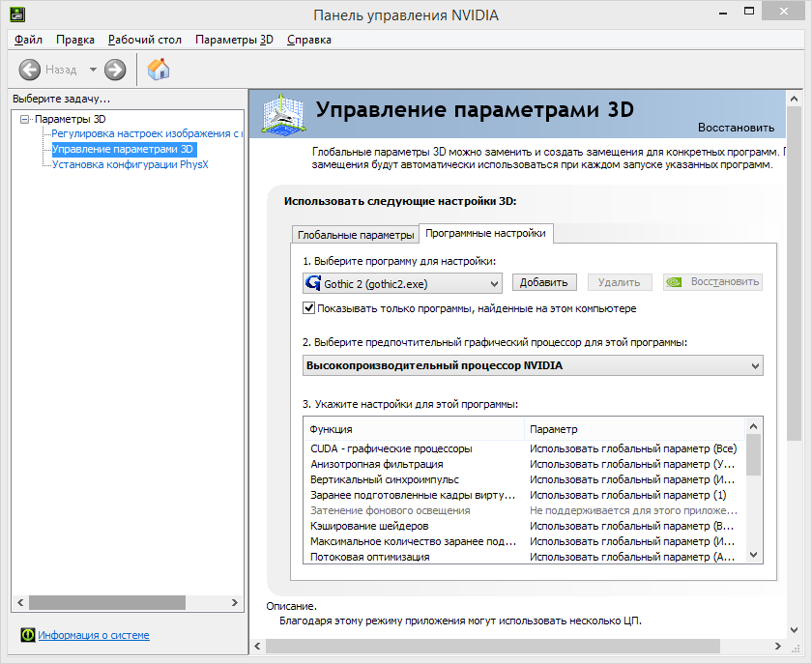812x664 pixels.
Task: Click the main panel horizontal scrollbar thumb
Action: [492, 646]
